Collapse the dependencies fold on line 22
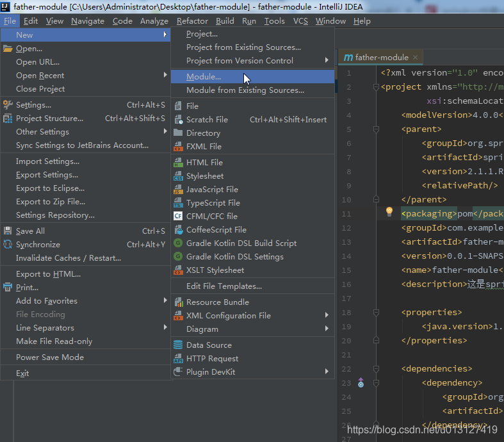The image size is (504, 442). click(x=376, y=368)
